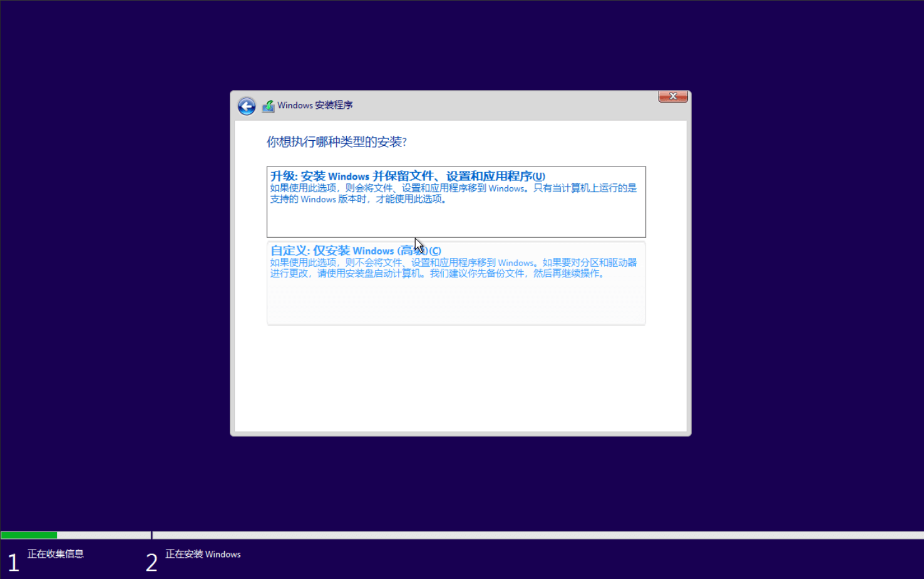924x579 pixels.
Task: Choose the option that keeps files and settings
Action: 456,202
